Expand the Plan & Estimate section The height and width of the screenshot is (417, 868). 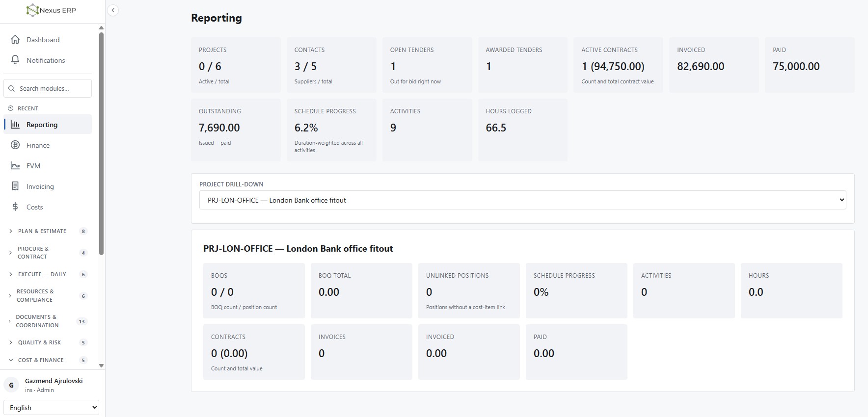pos(47,231)
